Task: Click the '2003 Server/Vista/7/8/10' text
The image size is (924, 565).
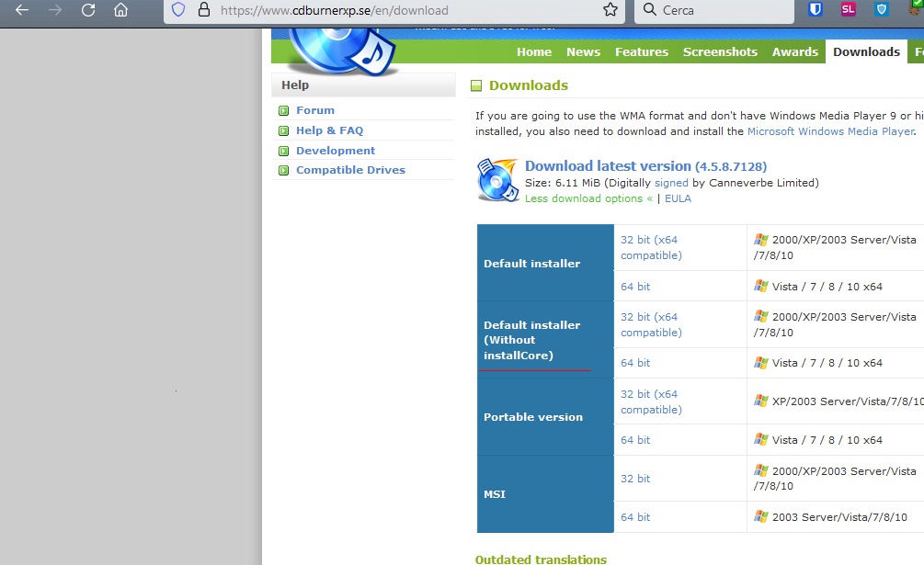Action: click(839, 517)
